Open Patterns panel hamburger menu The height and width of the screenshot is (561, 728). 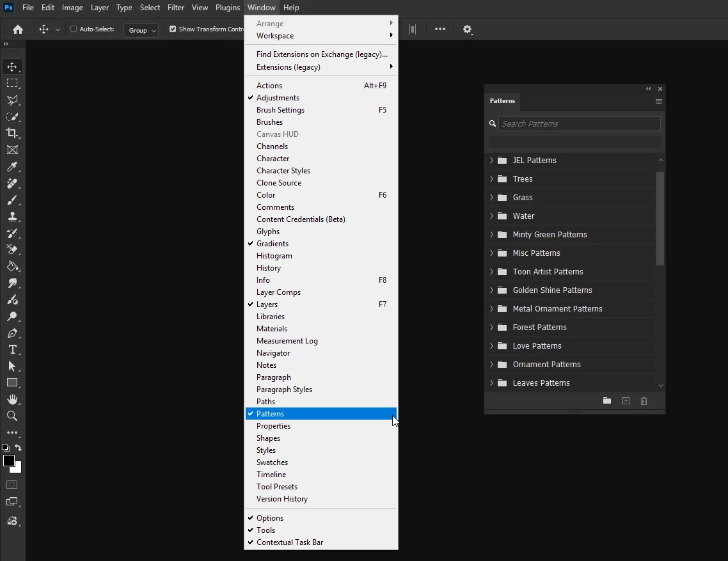[x=659, y=101]
